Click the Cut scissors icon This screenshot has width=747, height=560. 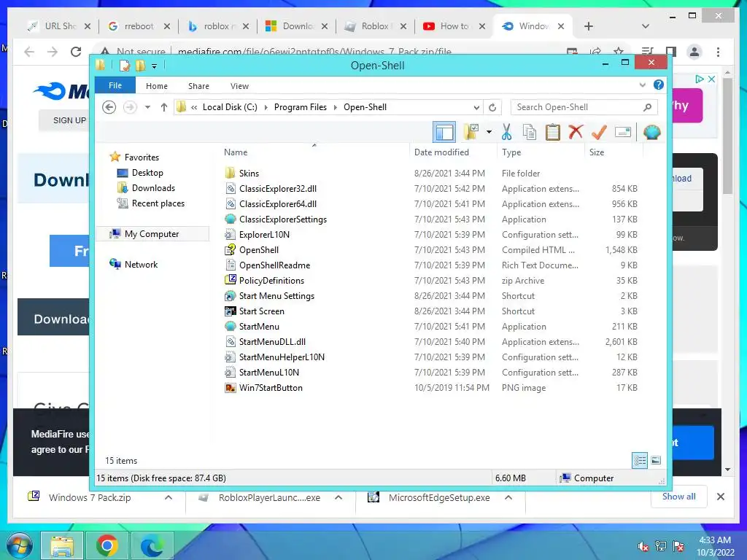point(506,132)
